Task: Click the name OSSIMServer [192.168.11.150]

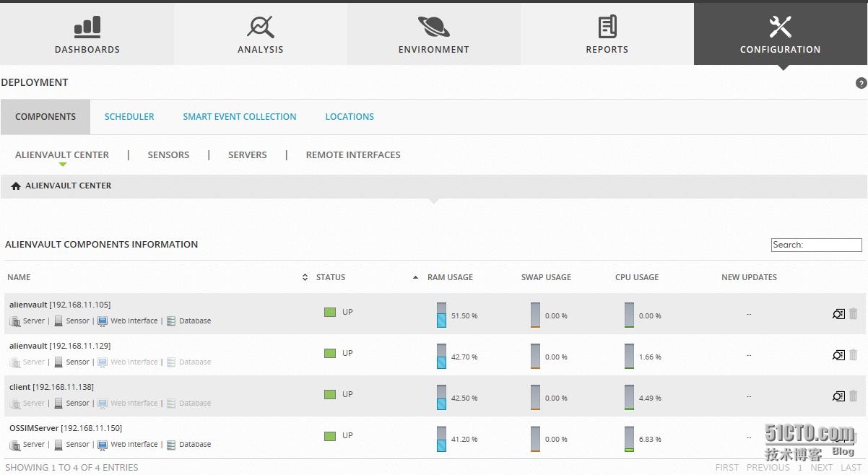Action: coord(66,428)
